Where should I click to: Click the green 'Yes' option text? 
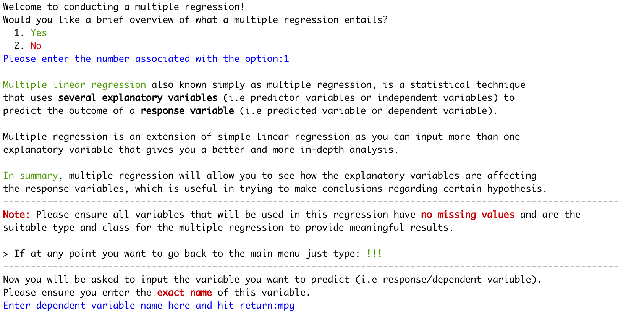click(x=39, y=33)
